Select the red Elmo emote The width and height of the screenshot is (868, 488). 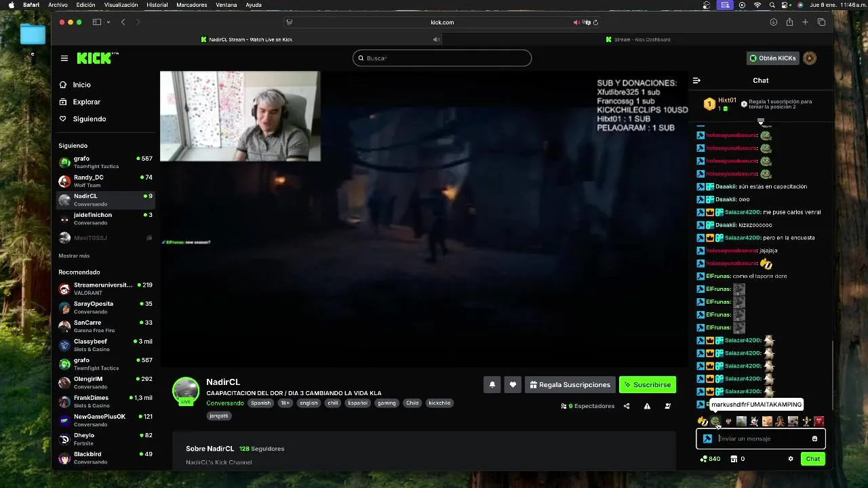coord(818,422)
